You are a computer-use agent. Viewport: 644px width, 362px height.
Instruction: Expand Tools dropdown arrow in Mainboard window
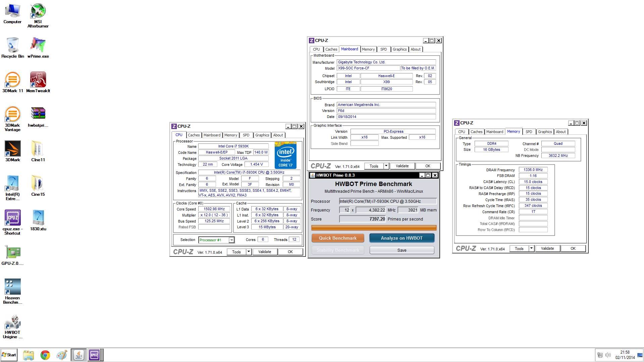click(x=386, y=166)
